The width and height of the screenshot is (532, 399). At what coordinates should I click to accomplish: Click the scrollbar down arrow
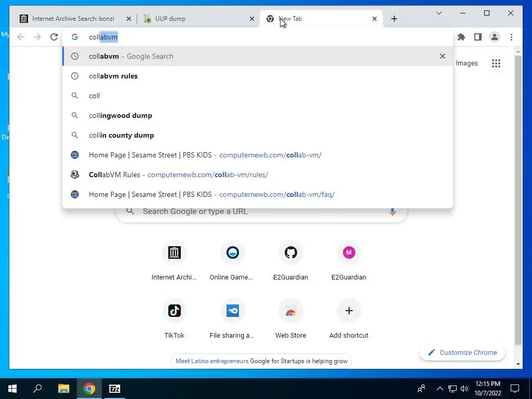click(518, 364)
